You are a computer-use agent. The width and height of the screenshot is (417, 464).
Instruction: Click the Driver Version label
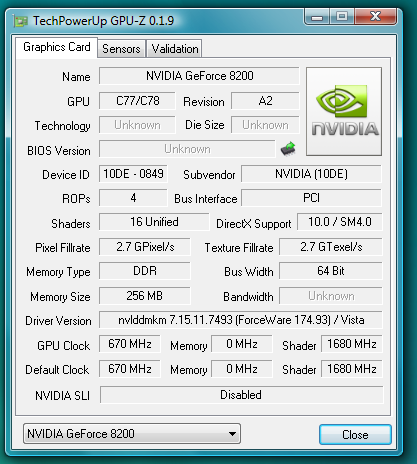coord(58,321)
